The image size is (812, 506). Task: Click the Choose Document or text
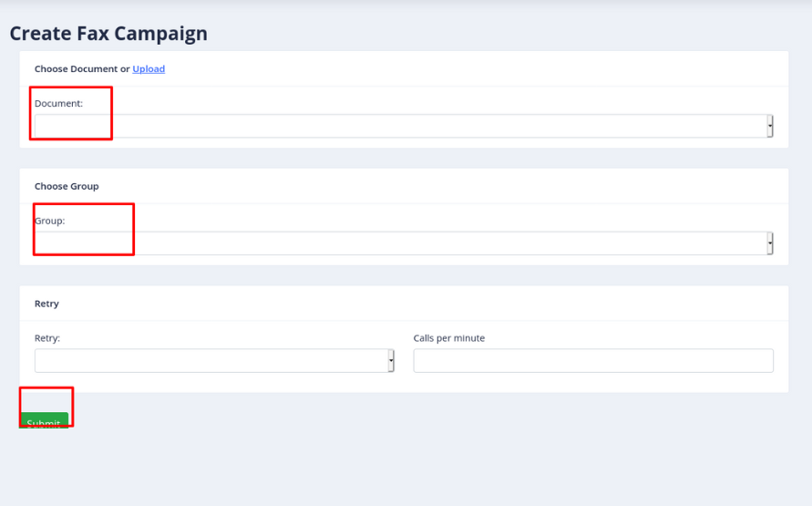pos(82,69)
